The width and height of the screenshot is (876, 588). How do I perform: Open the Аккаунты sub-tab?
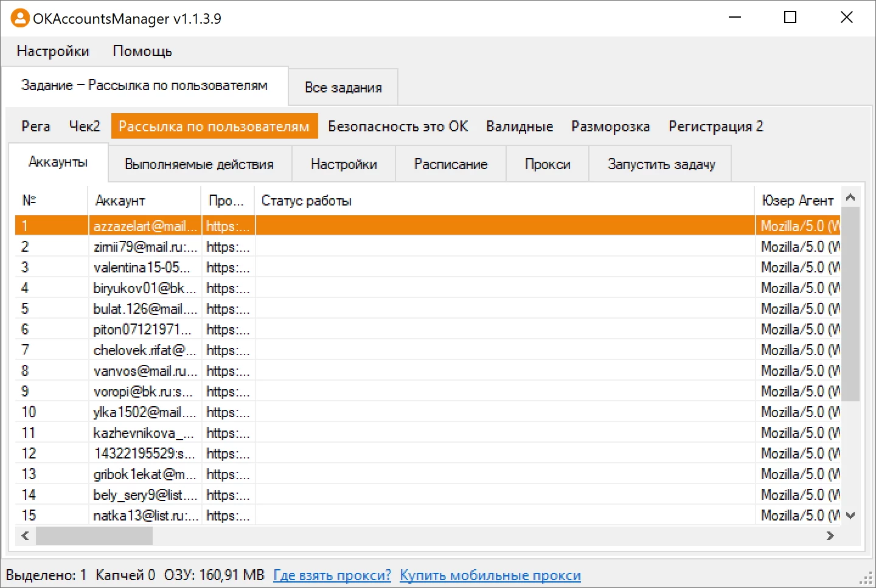pos(58,162)
